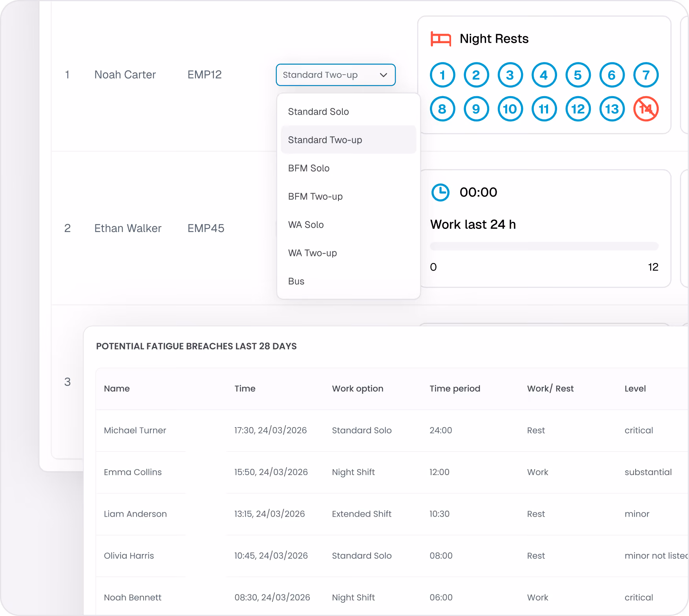Click Liam Anderson in breaches table
689x616 pixels.
pyautogui.click(x=135, y=514)
